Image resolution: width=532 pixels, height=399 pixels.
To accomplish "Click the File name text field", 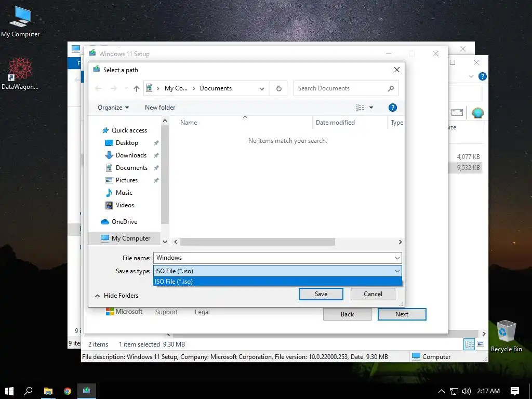I will click(x=273, y=258).
